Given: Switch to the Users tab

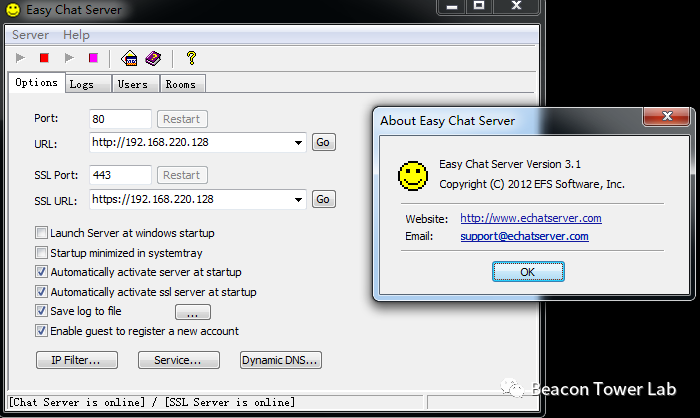Looking at the screenshot, I should coord(136,84).
